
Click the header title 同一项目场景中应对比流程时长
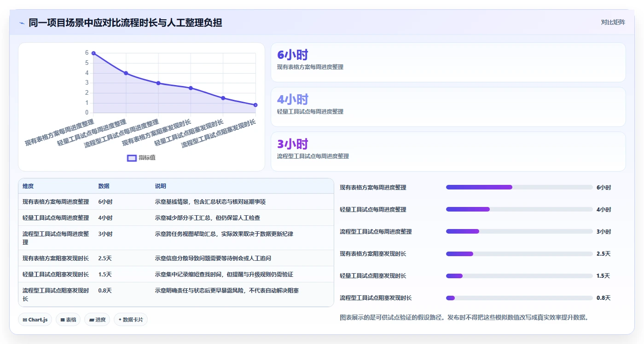[125, 23]
